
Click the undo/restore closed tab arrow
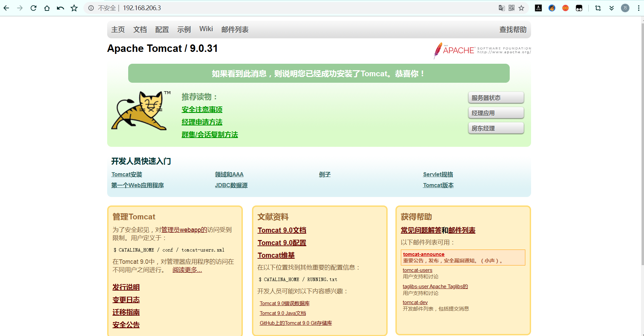point(60,8)
